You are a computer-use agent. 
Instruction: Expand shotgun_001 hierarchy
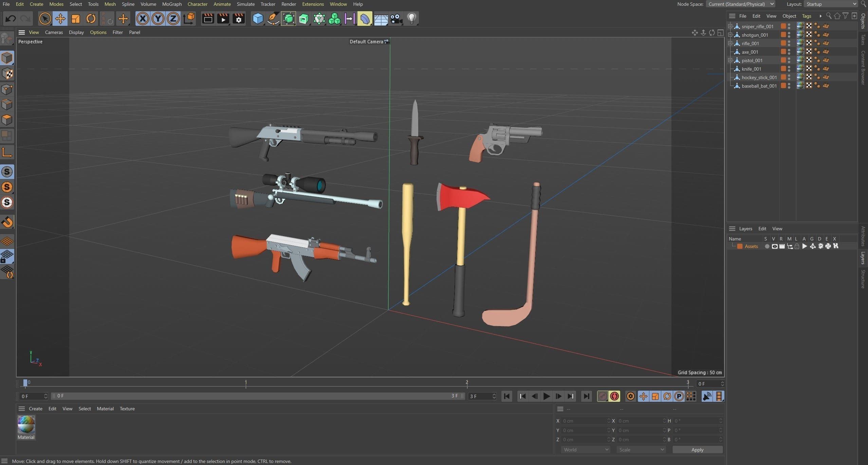[730, 35]
